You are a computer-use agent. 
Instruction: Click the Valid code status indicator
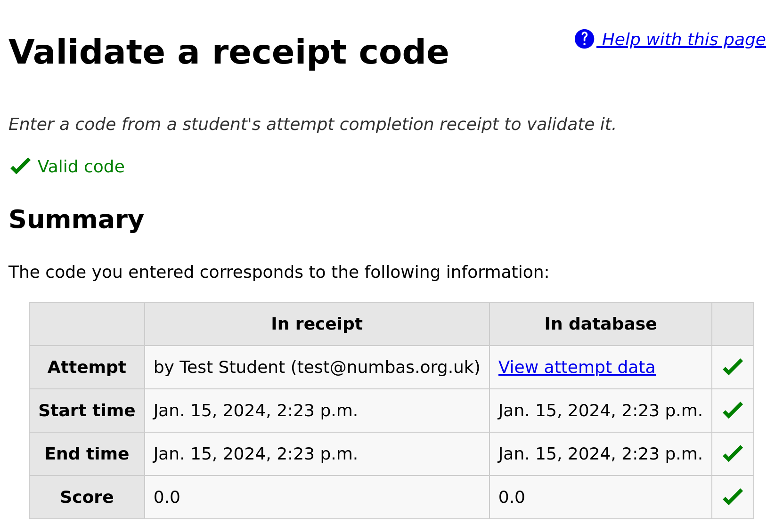click(81, 166)
